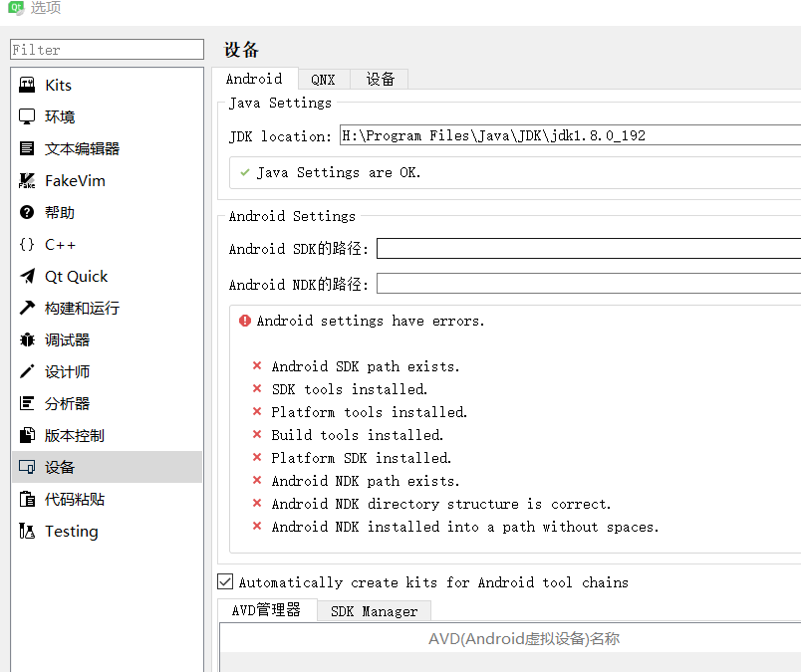Focus the JDK location field
Image resolution: width=801 pixels, height=672 pixels.
(x=570, y=135)
